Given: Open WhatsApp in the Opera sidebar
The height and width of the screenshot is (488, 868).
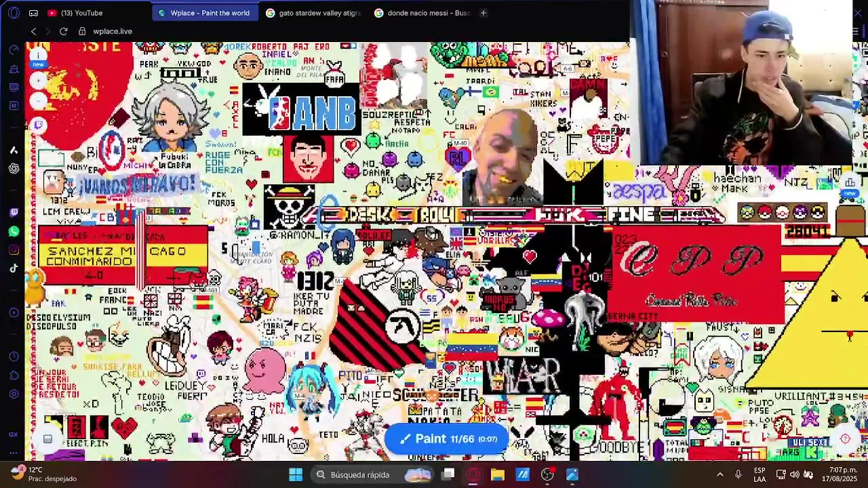Looking at the screenshot, I should click(14, 232).
